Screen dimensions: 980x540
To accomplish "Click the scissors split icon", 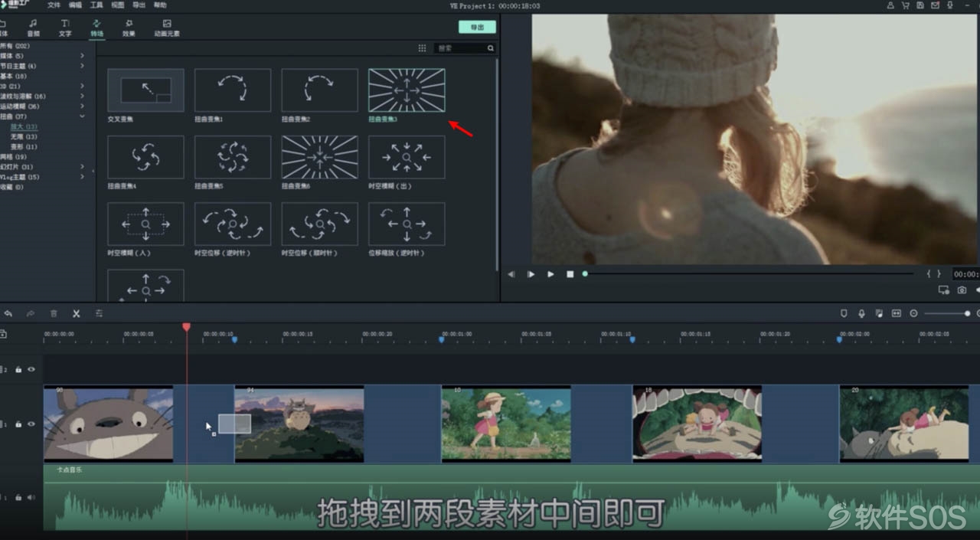I will [77, 313].
